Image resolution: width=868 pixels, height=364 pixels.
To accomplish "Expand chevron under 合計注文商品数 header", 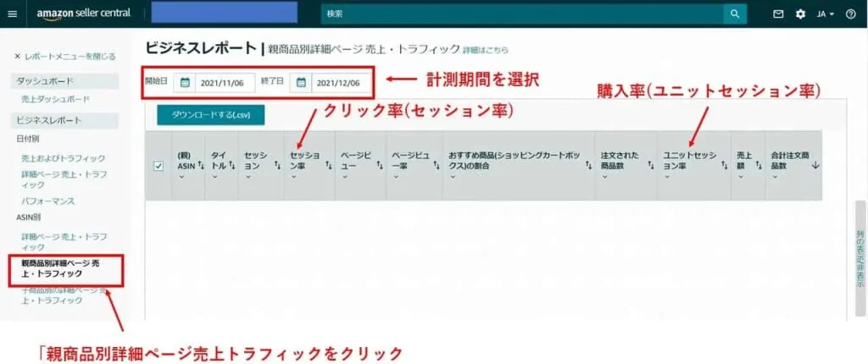I will [x=775, y=177].
